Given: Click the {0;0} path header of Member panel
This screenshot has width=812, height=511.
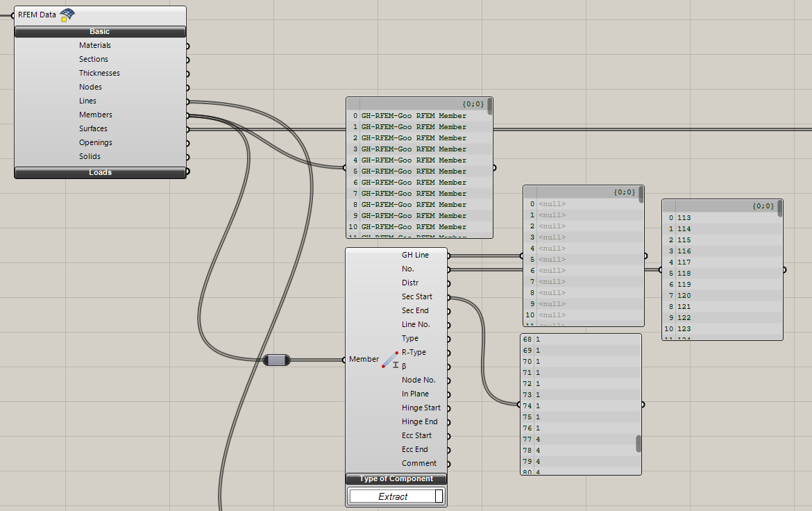Looking at the screenshot, I should coord(473,104).
